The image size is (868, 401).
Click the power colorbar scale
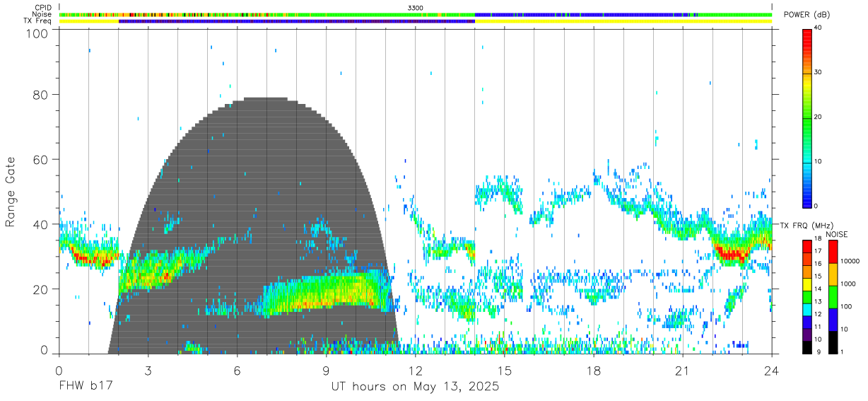point(807,117)
